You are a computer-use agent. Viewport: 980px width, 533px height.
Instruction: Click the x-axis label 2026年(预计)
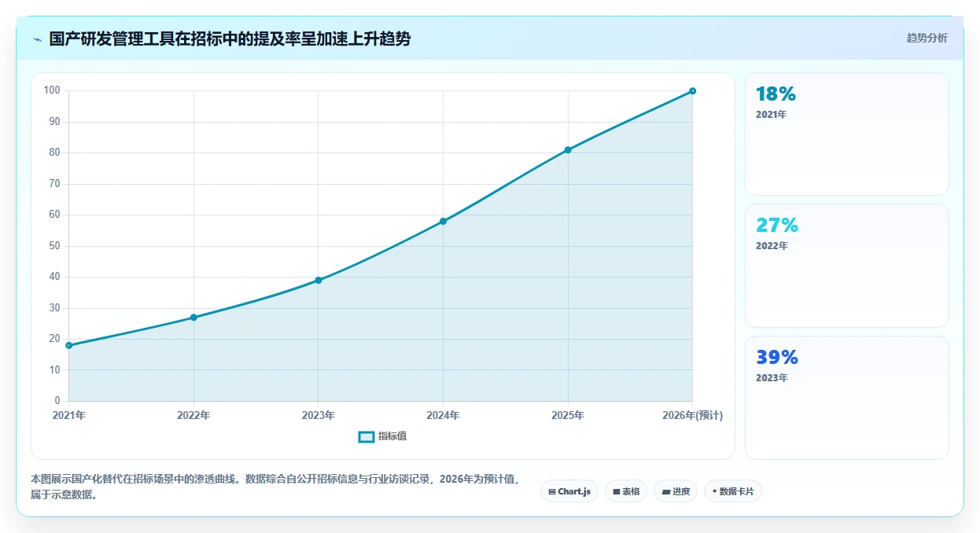tap(692, 415)
